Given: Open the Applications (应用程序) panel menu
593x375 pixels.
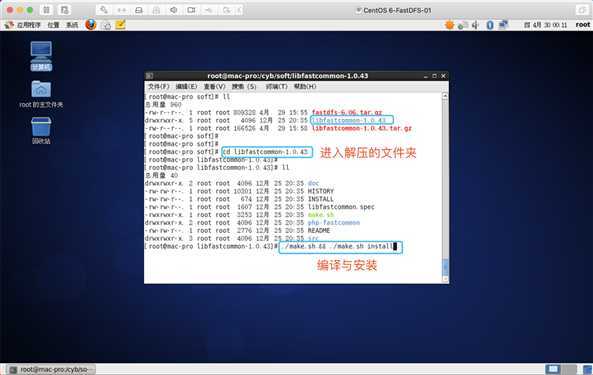Looking at the screenshot, I should (24, 25).
